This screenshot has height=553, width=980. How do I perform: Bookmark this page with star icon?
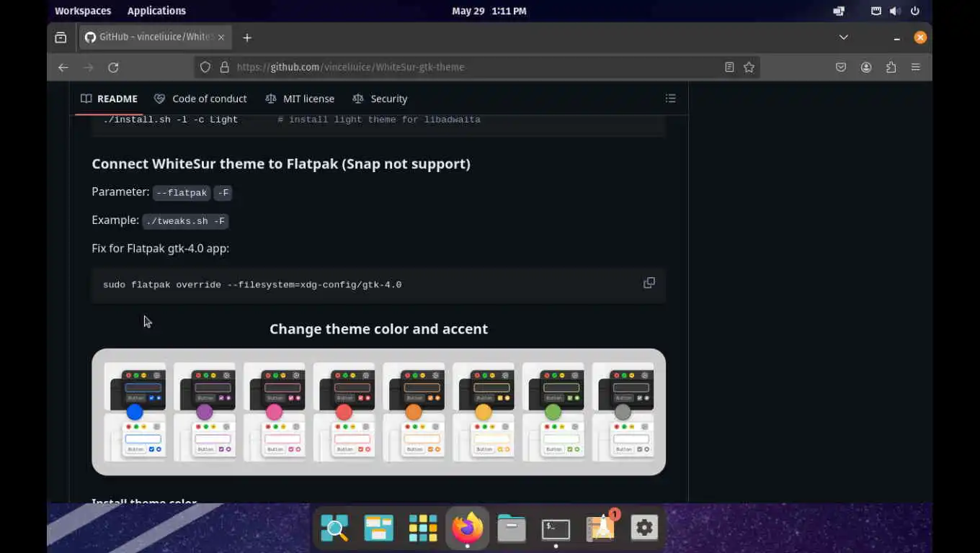(x=749, y=67)
